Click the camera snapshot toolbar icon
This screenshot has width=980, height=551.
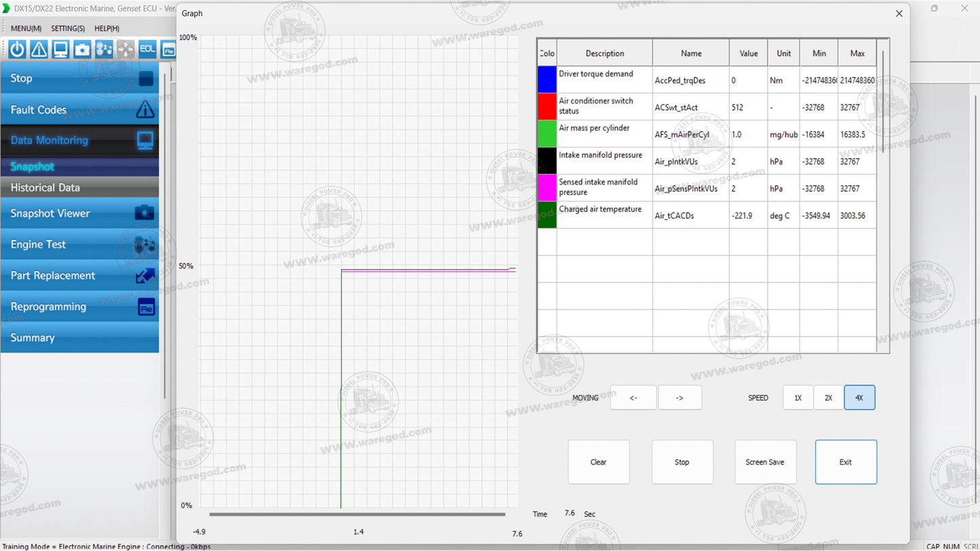[82, 49]
